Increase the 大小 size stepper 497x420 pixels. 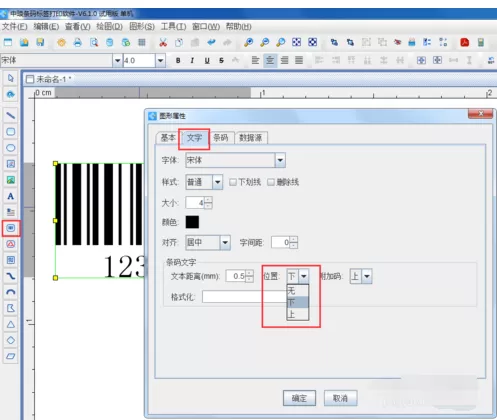tap(208, 200)
